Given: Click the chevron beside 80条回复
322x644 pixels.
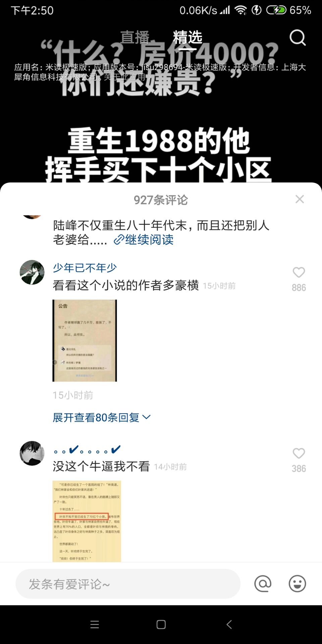Looking at the screenshot, I should (147, 417).
